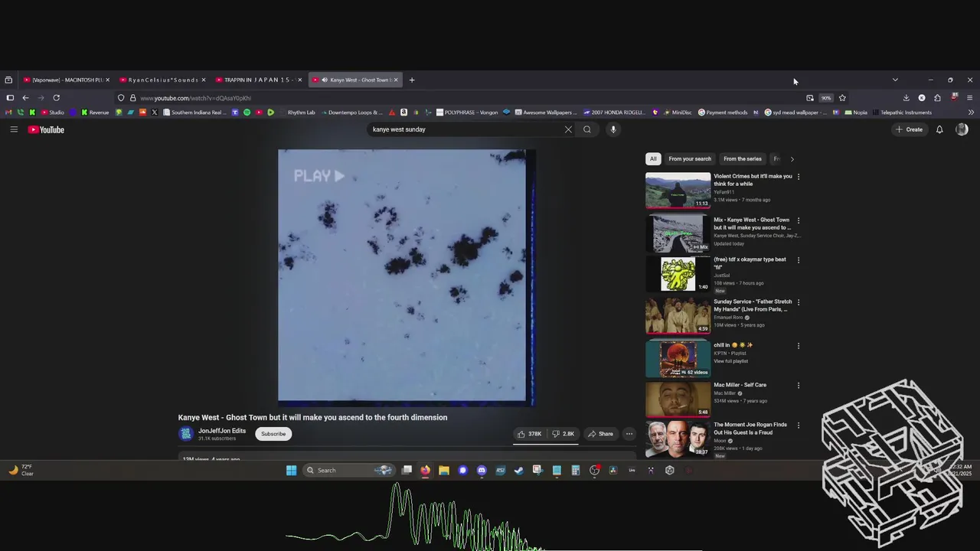Open options for the chill in playlist
This screenshot has height=551, width=980.
(799, 346)
